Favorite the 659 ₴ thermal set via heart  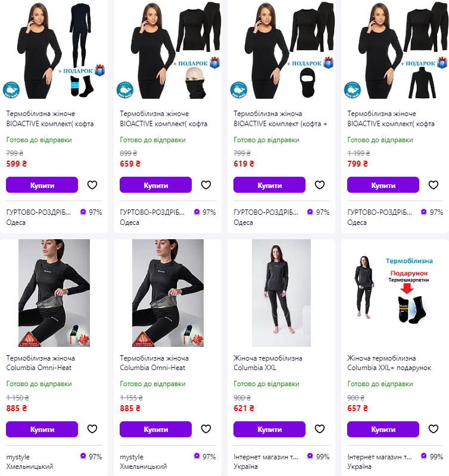coord(206,185)
